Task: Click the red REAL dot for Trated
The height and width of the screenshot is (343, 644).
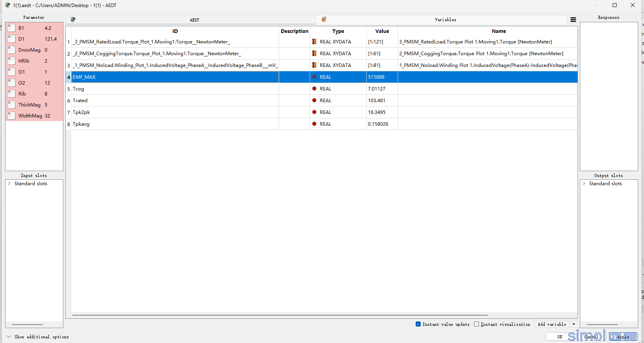Action: click(x=314, y=100)
